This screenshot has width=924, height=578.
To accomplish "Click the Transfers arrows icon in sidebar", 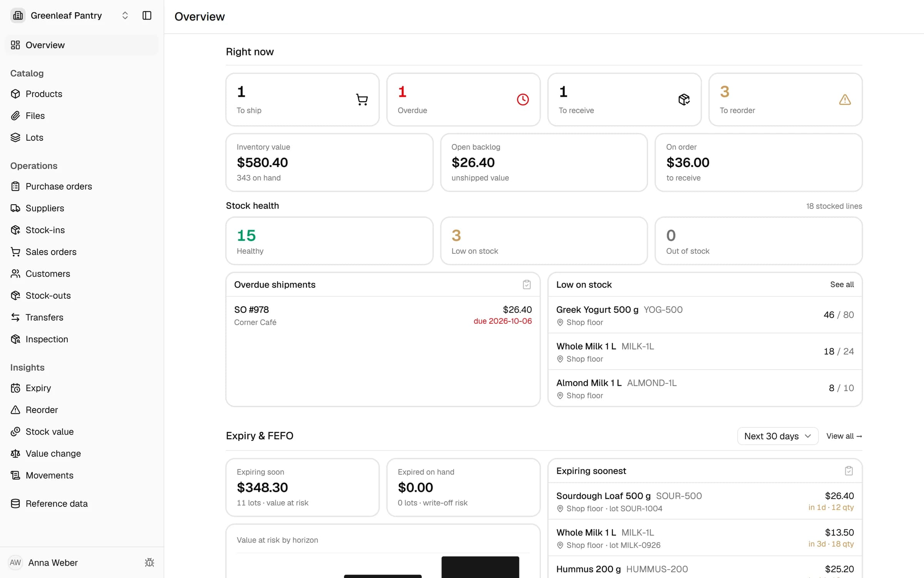I will pos(15,317).
